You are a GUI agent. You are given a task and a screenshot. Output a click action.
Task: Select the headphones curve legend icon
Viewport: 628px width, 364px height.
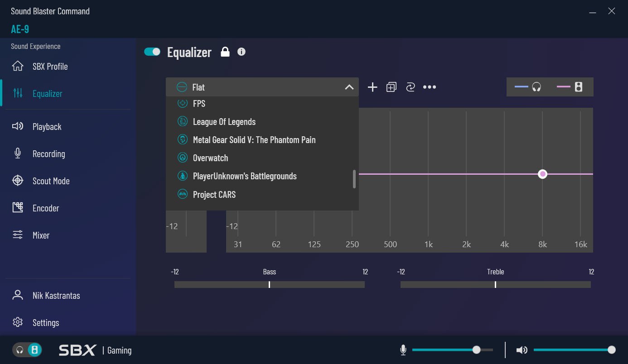(x=536, y=87)
